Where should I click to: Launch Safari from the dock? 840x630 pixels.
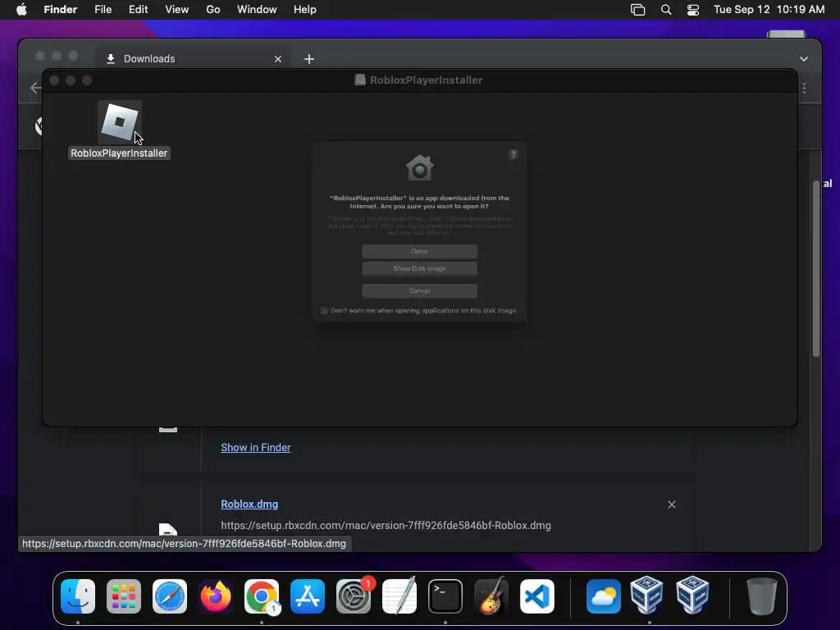(170, 596)
